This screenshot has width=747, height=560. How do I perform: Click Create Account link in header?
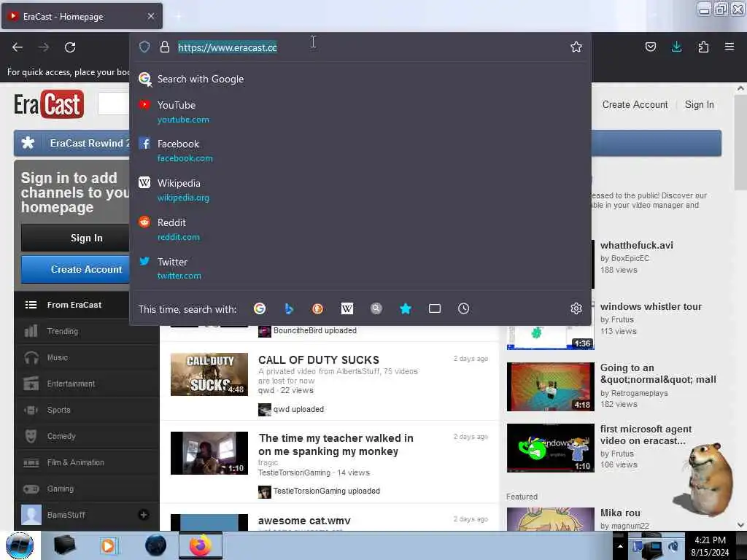[x=635, y=104]
